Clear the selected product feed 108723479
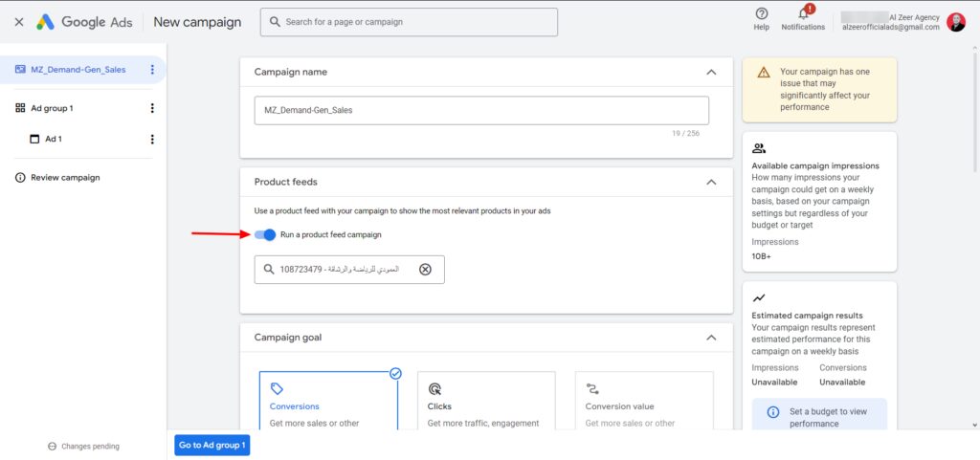The height and width of the screenshot is (460, 980). point(425,270)
